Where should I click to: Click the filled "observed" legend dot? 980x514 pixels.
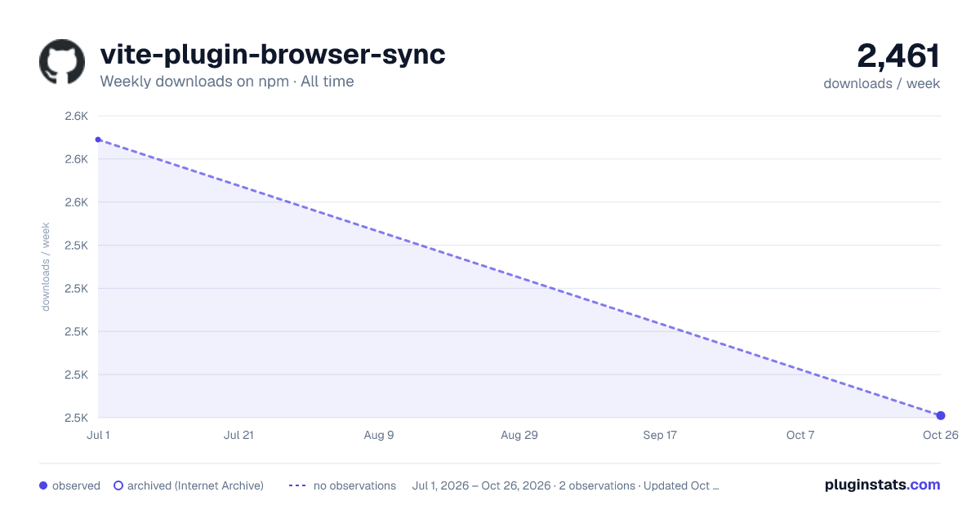[43, 485]
